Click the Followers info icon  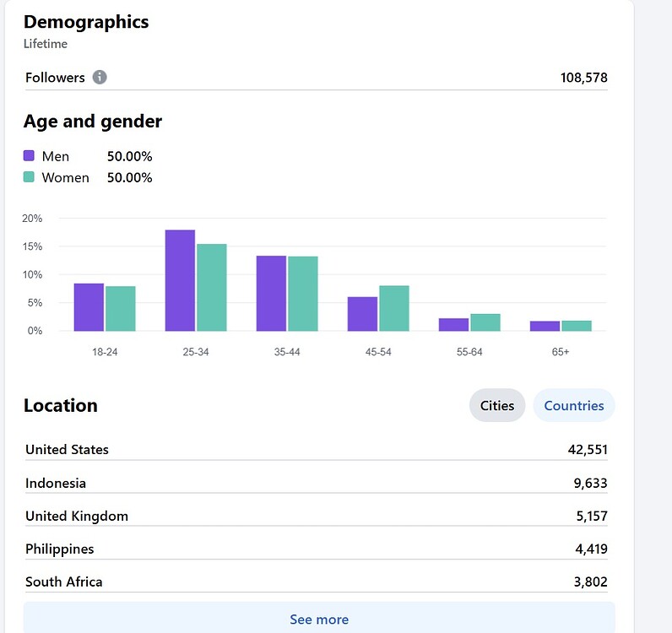pos(100,78)
